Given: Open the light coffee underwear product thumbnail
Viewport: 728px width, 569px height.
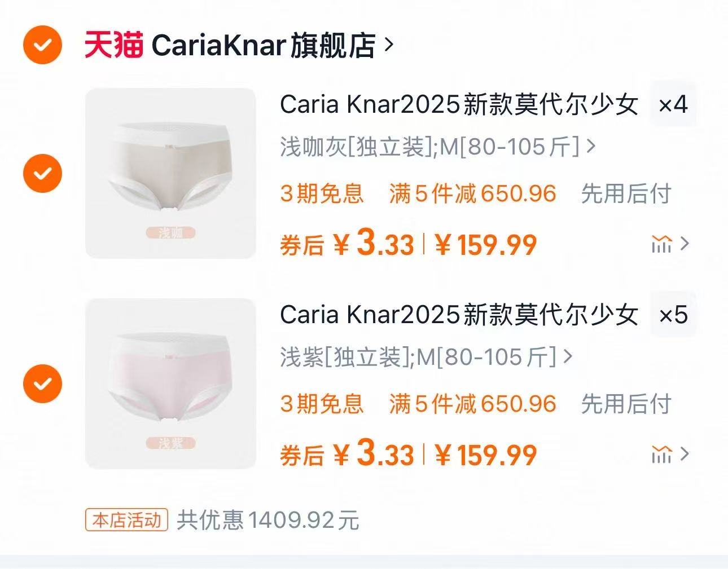Looking at the screenshot, I should click(x=170, y=174).
